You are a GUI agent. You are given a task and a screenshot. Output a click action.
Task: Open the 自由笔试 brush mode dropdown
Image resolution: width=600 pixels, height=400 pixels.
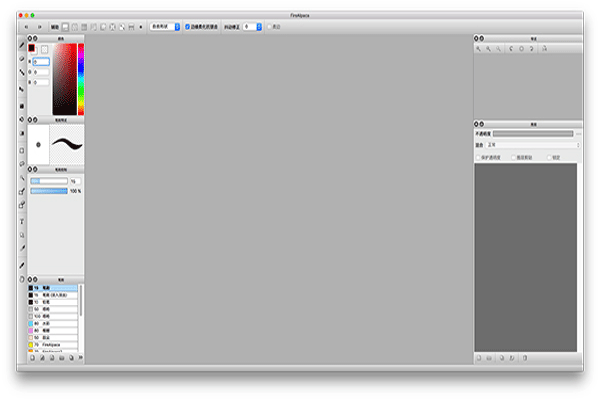click(165, 27)
